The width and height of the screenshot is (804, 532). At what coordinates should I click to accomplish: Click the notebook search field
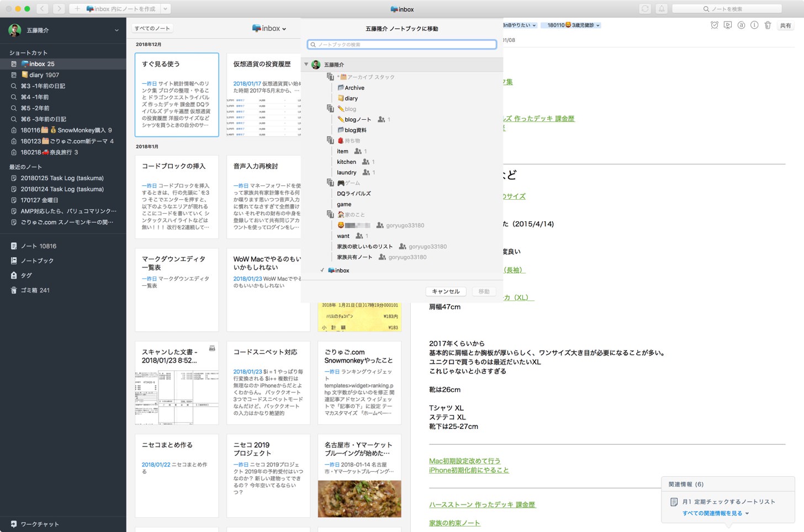click(x=402, y=45)
